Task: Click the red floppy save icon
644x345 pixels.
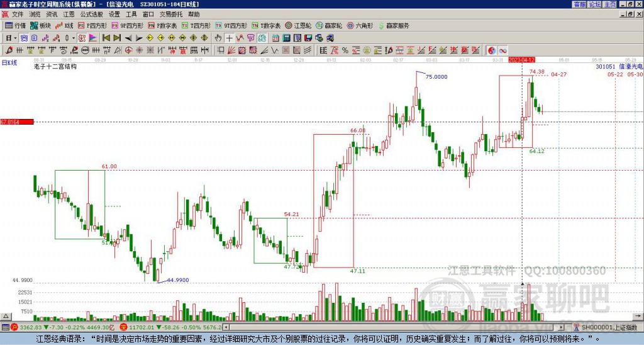Action: tap(308, 38)
